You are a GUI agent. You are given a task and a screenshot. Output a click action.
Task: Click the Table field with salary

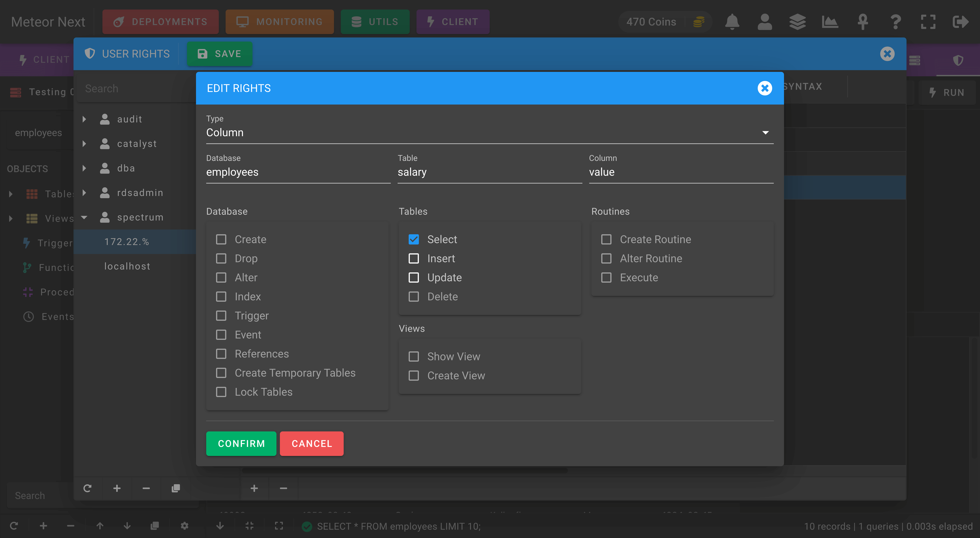[490, 172]
